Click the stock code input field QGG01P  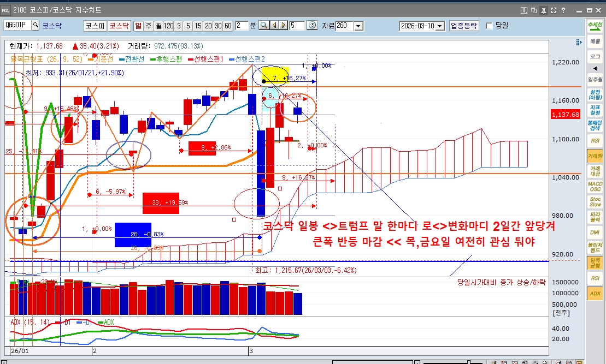pos(17,25)
